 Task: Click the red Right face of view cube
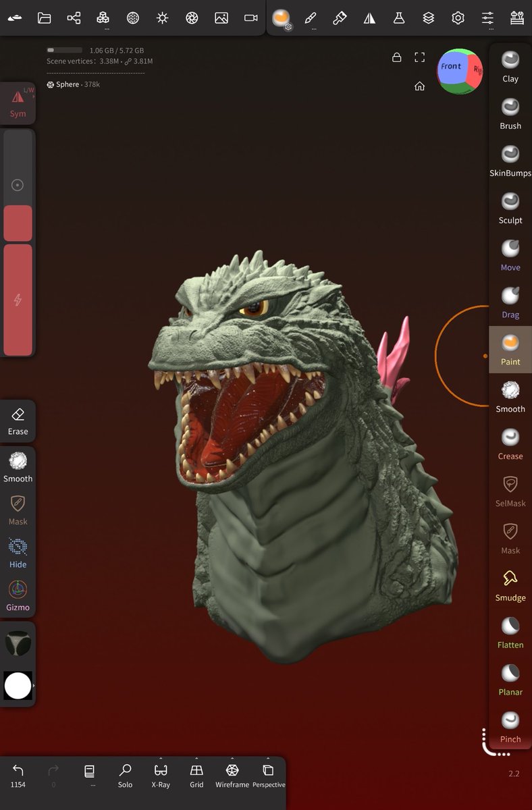click(477, 70)
